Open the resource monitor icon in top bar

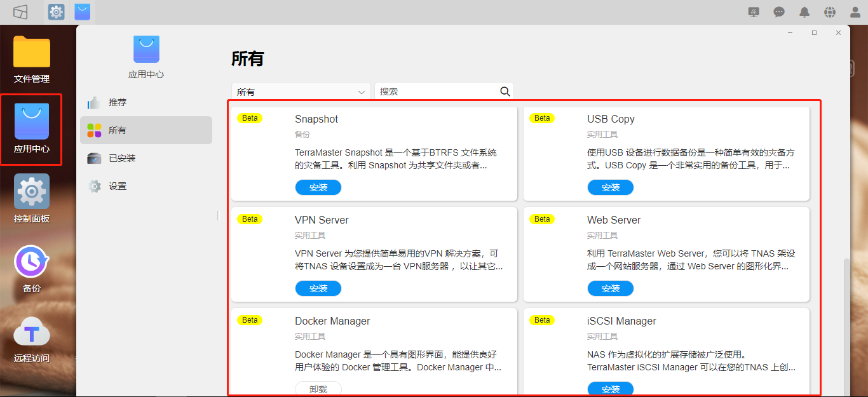pyautogui.click(x=754, y=12)
